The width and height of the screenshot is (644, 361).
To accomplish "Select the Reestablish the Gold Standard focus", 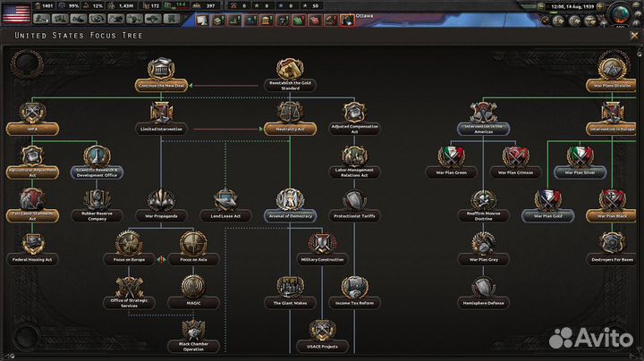I will point(290,77).
